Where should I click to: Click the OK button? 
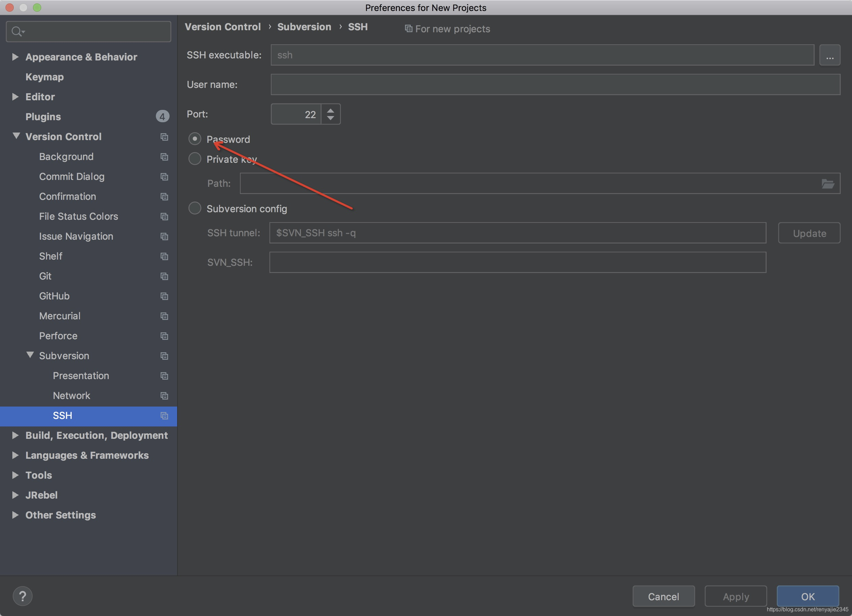808,596
